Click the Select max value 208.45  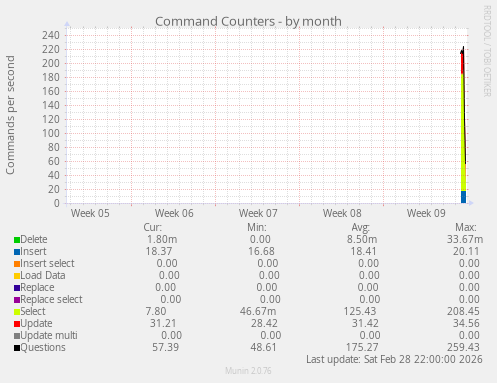pyautogui.click(x=463, y=311)
